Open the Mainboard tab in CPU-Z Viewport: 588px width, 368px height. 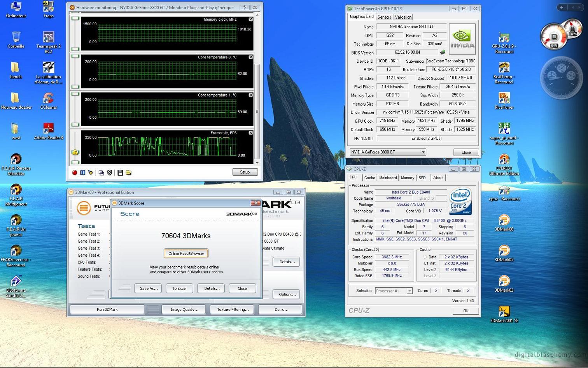(388, 178)
